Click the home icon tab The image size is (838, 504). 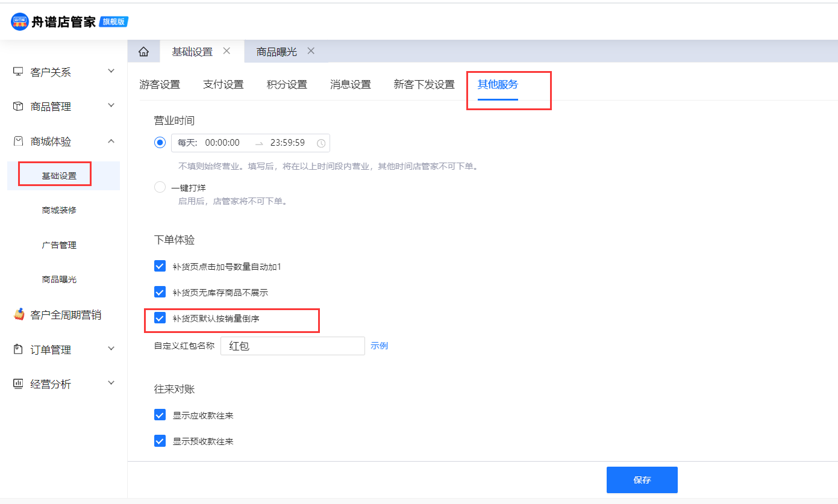tap(143, 52)
